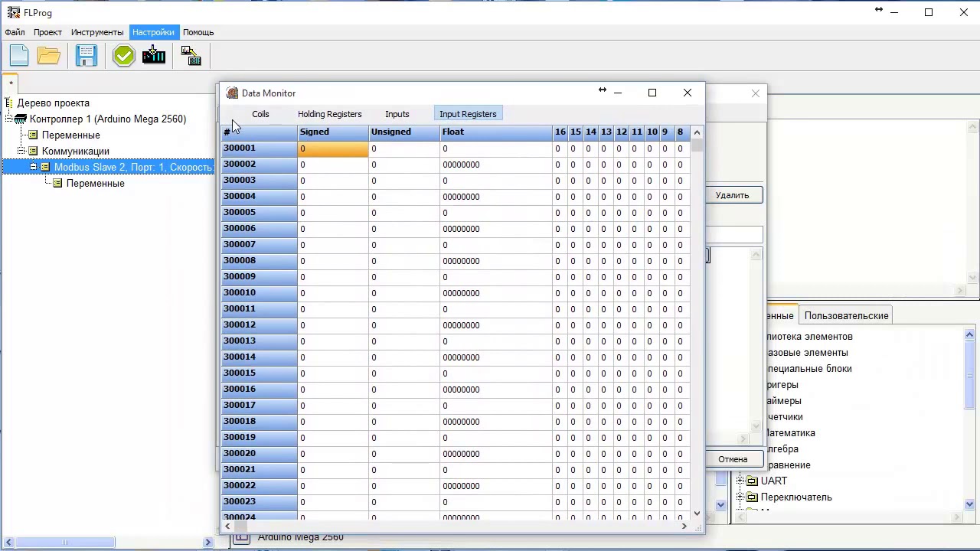980x551 pixels.
Task: Click the Signed column header
Action: (333, 132)
